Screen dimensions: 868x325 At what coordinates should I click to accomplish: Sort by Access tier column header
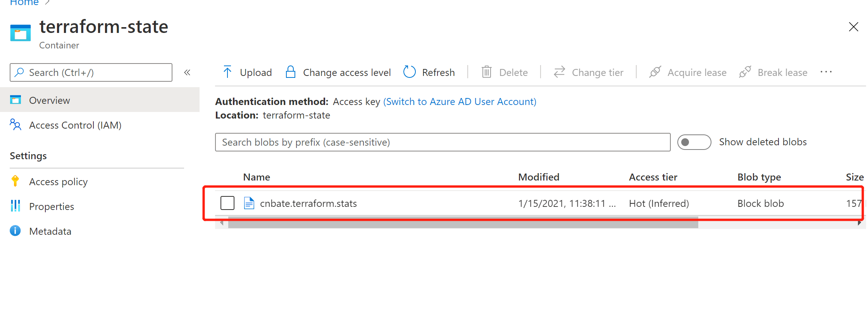(x=653, y=177)
